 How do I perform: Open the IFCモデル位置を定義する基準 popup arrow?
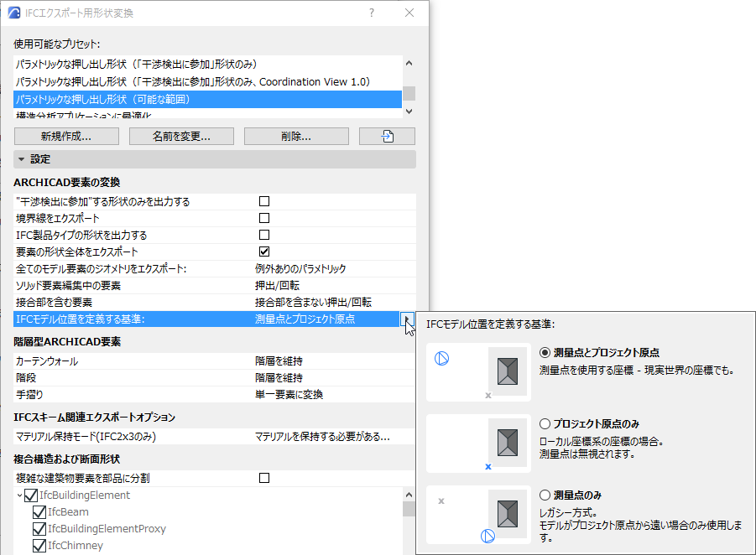[x=407, y=319]
